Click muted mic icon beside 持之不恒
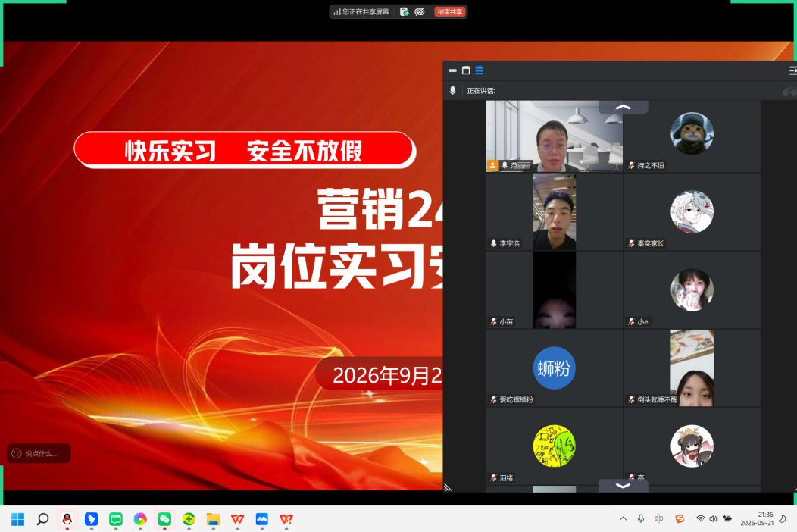 (x=631, y=165)
